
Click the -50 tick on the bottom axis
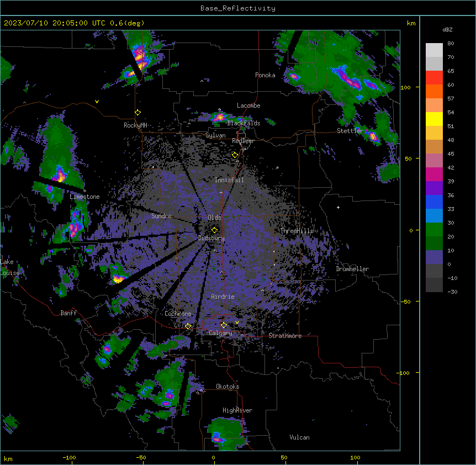point(141,457)
